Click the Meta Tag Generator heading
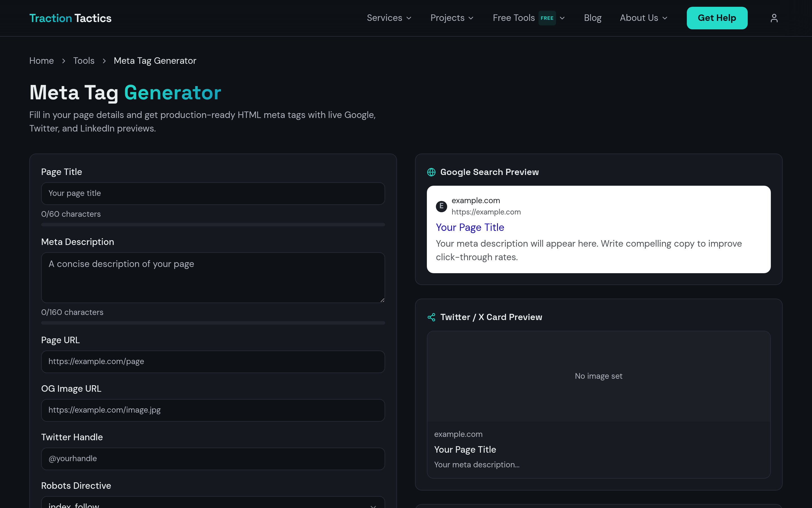The width and height of the screenshot is (812, 508). coord(125,92)
